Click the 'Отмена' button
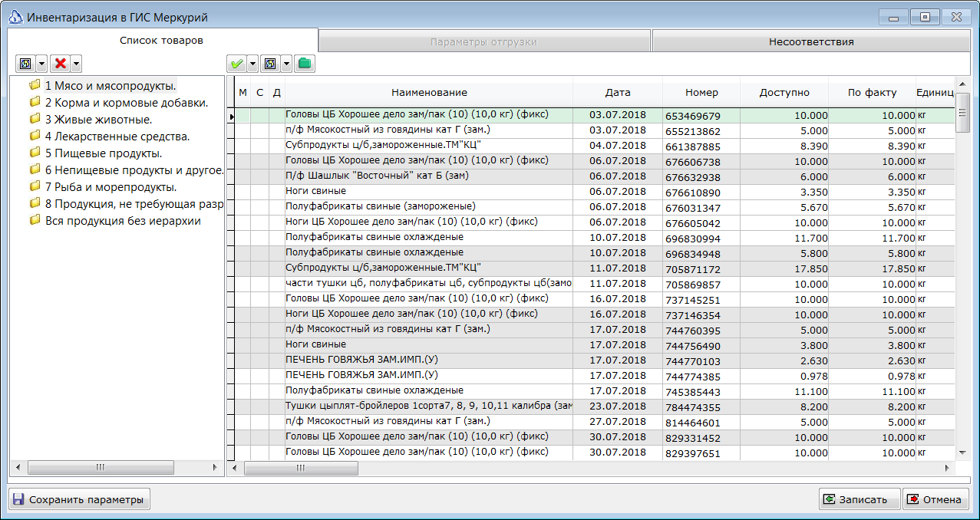Viewport: 980px width, 520px height. (x=935, y=499)
